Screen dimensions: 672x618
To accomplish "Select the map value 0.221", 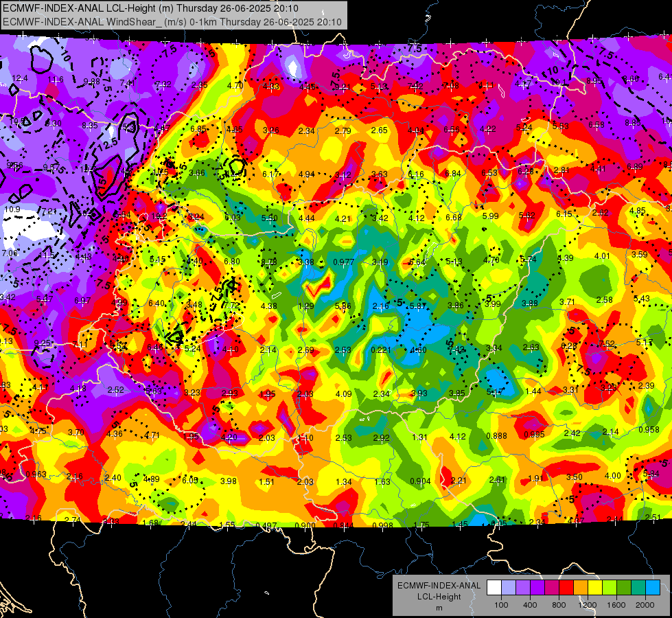I will 381,350.
